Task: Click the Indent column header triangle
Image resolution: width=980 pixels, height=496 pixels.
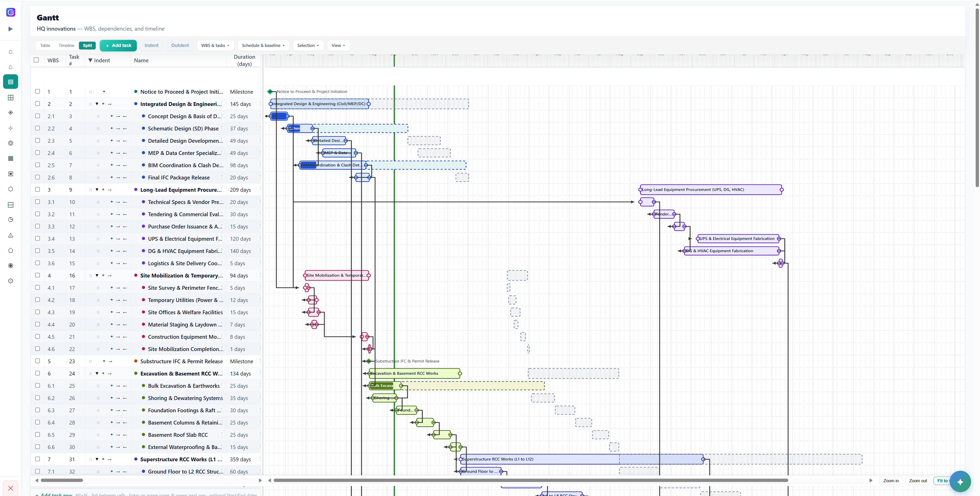Action: point(91,61)
